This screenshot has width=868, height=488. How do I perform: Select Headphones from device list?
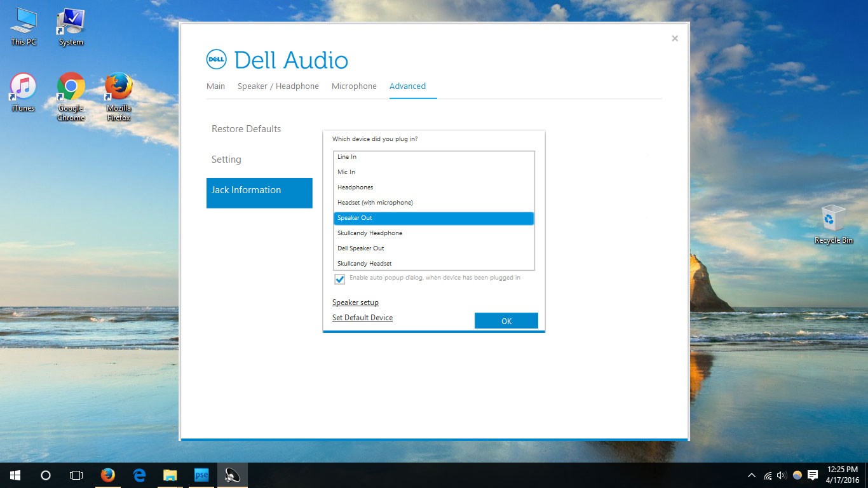tap(434, 187)
